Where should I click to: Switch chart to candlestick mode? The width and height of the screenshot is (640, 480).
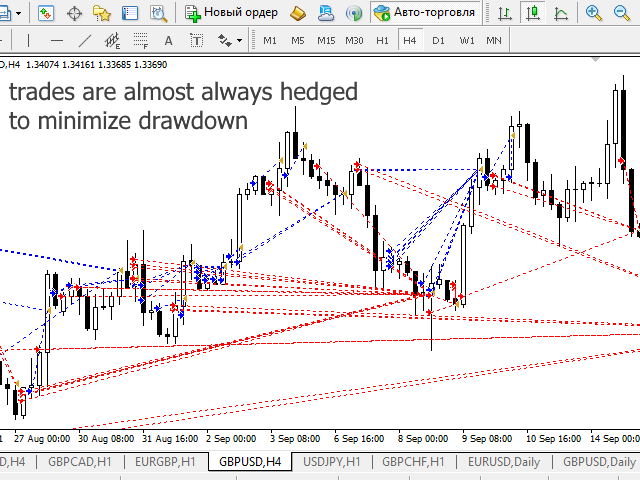(535, 13)
